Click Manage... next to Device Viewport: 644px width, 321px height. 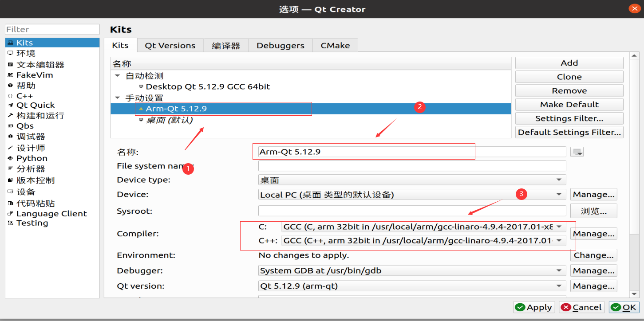pyautogui.click(x=593, y=195)
